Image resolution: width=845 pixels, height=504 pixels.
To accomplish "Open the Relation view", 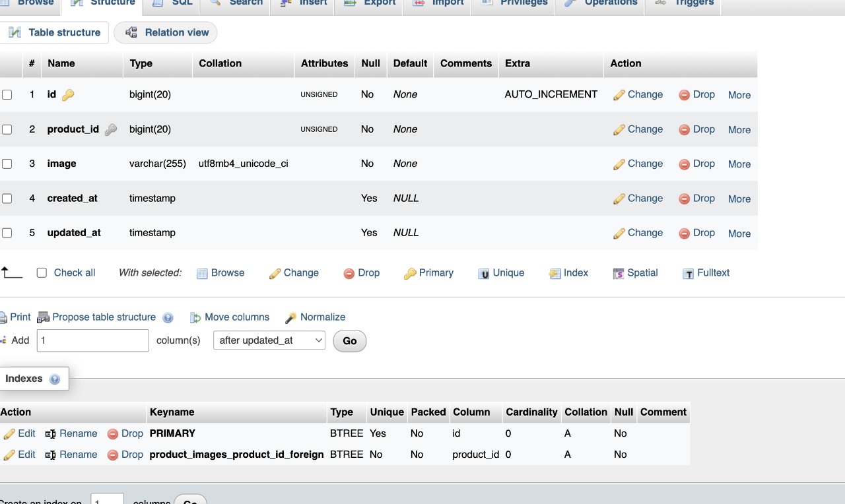I will (x=165, y=32).
